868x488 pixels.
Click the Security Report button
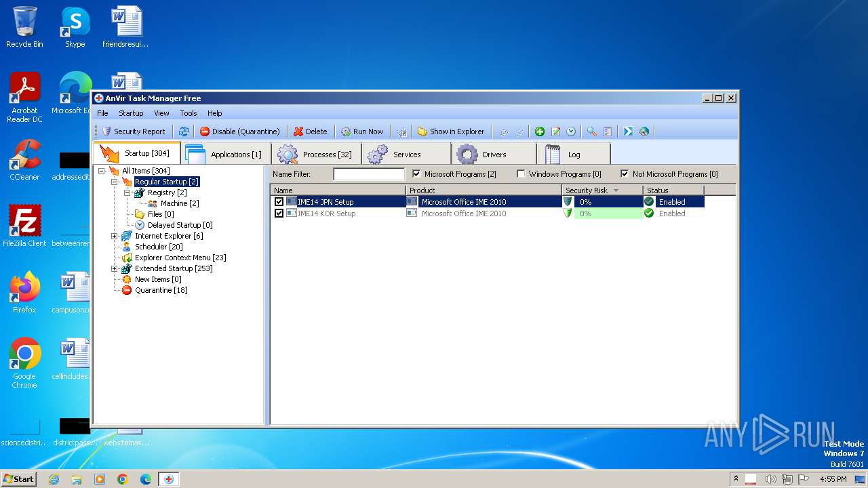134,131
